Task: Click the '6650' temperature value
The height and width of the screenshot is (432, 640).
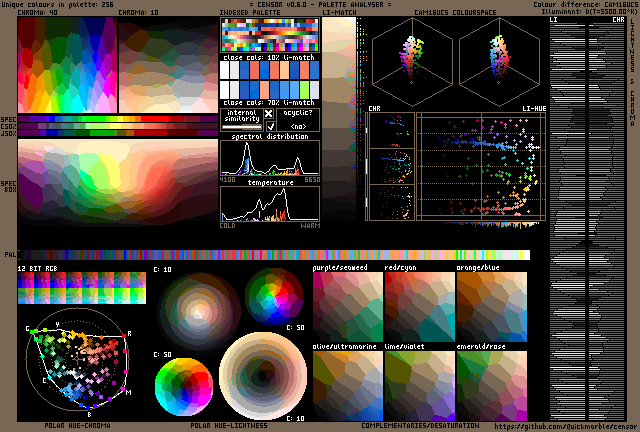Action: click(312, 180)
